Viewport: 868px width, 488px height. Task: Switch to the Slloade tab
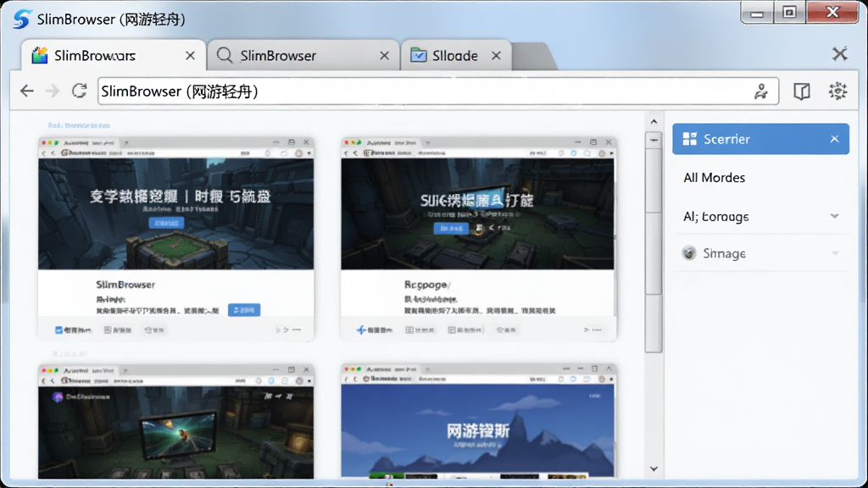click(x=455, y=55)
